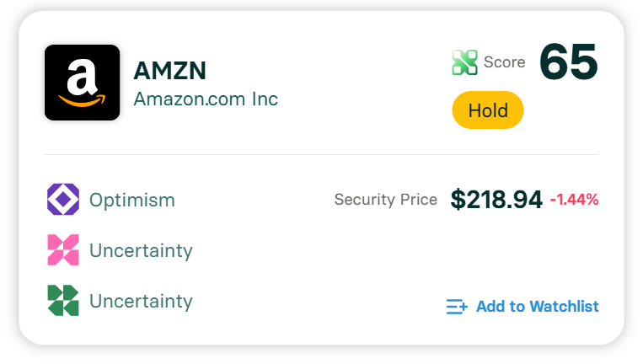Screen dimensions: 643x364
Task: Select the AMZN ticker symbol
Action: pyautogui.click(x=169, y=72)
